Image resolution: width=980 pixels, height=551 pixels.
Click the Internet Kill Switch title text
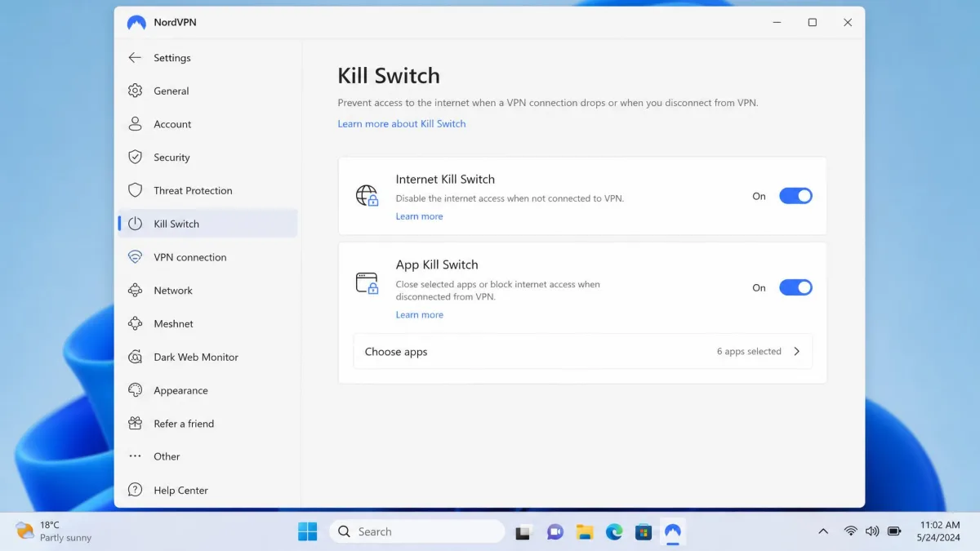click(445, 180)
